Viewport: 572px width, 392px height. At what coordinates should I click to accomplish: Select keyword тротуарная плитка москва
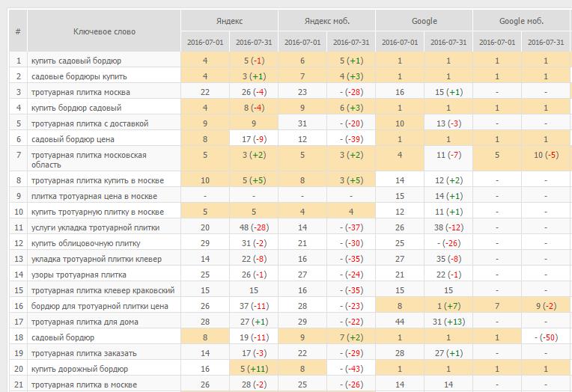coord(81,92)
